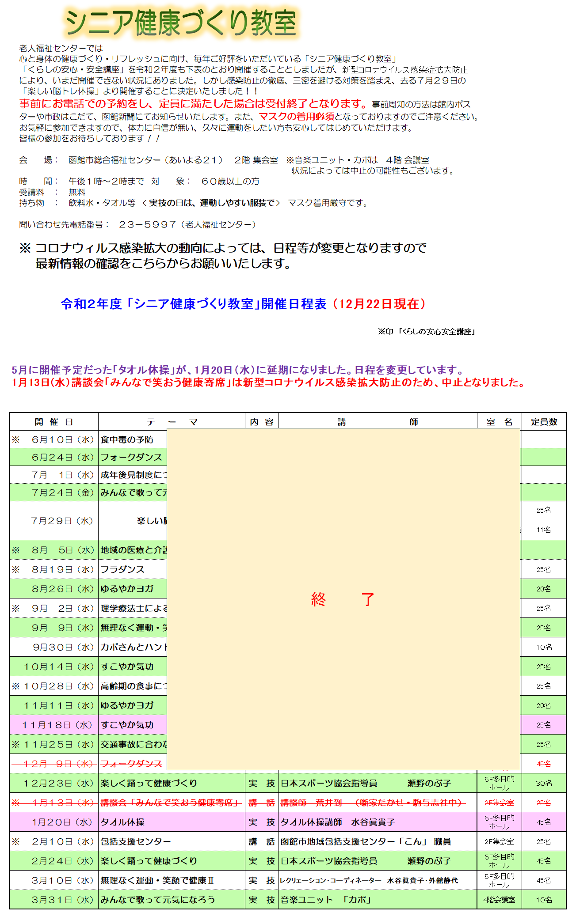This screenshot has height=924, width=576.
Task: Click 2F集会室 in the 2月10日 row
Action: (x=500, y=842)
